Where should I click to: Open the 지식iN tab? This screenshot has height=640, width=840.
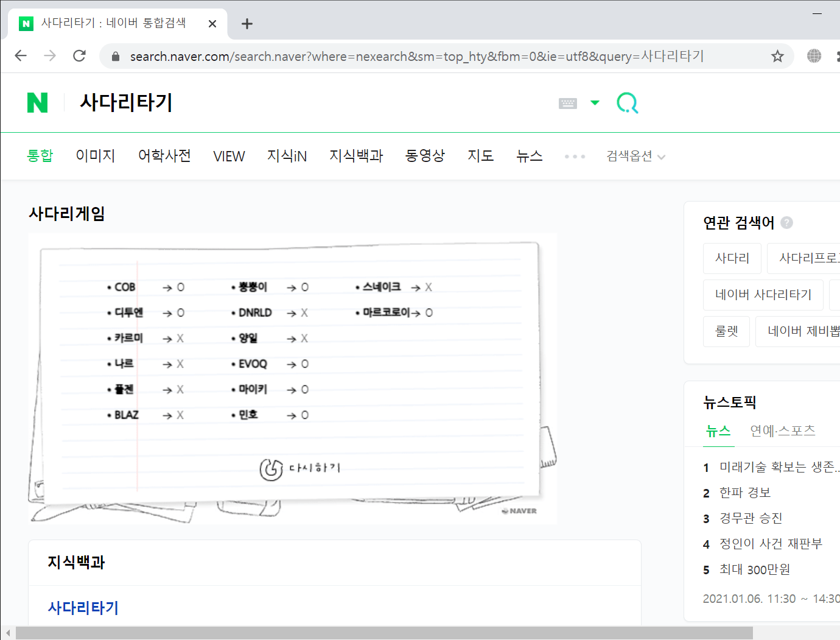(x=287, y=156)
